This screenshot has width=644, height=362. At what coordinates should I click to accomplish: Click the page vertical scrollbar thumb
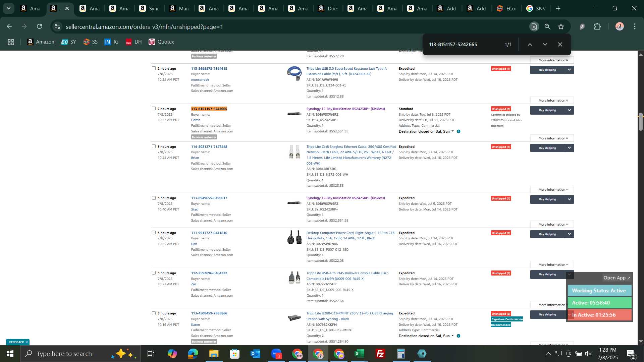(641, 122)
